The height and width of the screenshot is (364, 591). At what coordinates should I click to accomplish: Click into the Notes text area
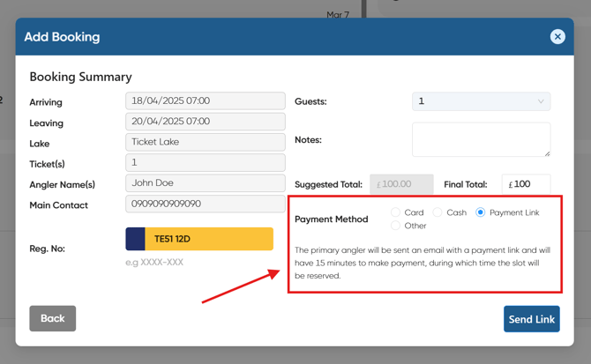(x=481, y=139)
